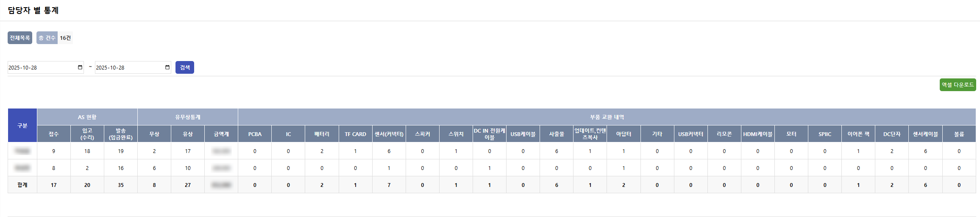Image resolution: width=980 pixels, height=217 pixels.
Task: Click the 센서케이블 column header
Action: pos(925,134)
